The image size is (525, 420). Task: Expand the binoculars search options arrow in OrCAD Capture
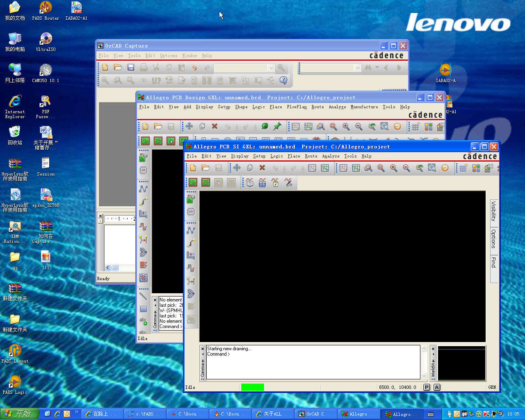pos(377,68)
